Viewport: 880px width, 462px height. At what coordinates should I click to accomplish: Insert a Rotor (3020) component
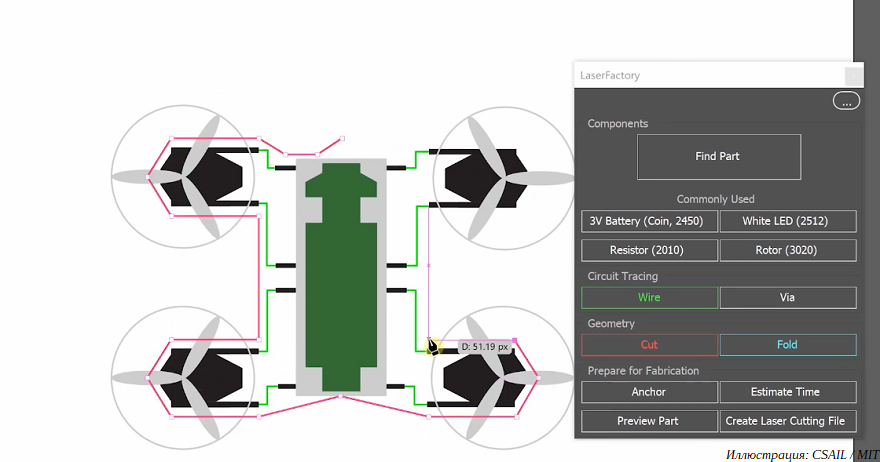pos(788,250)
